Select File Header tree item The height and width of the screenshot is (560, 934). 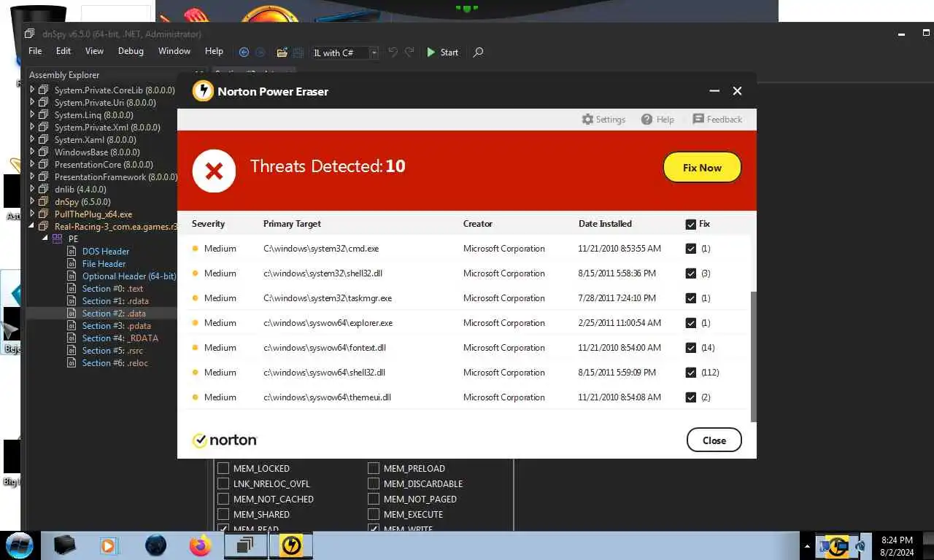tap(104, 264)
